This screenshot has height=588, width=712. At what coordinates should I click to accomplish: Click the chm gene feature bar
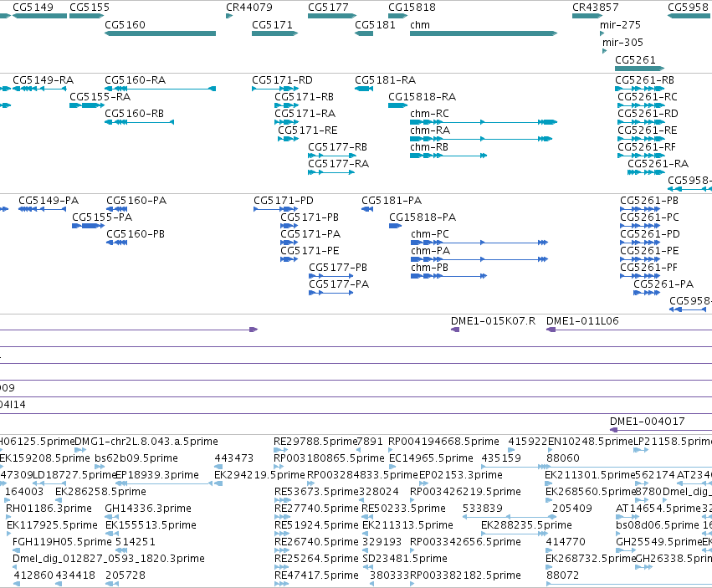tap(484, 33)
